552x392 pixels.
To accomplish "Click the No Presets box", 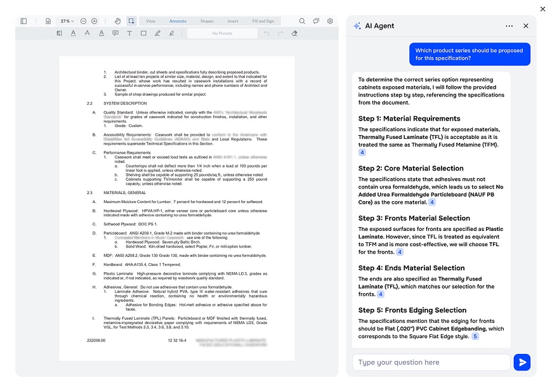I will [222, 34].
